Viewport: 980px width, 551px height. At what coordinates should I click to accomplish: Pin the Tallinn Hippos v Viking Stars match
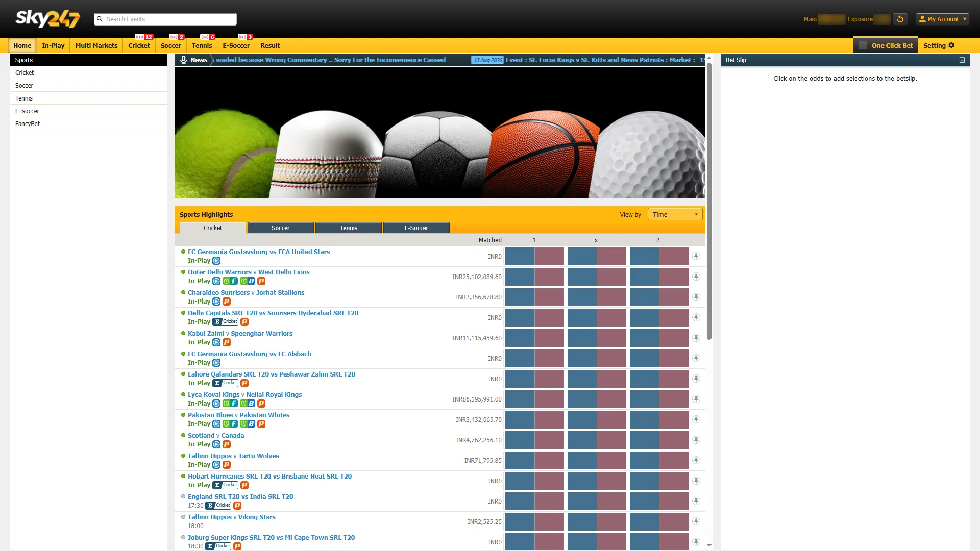pos(696,521)
